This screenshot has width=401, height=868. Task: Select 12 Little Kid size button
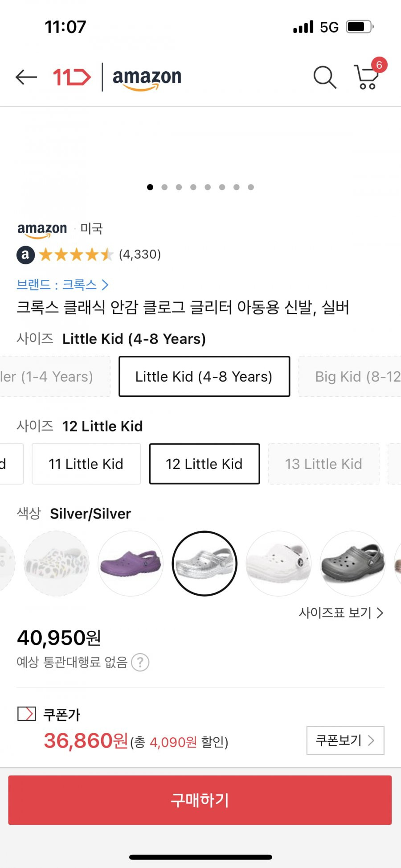click(x=205, y=464)
